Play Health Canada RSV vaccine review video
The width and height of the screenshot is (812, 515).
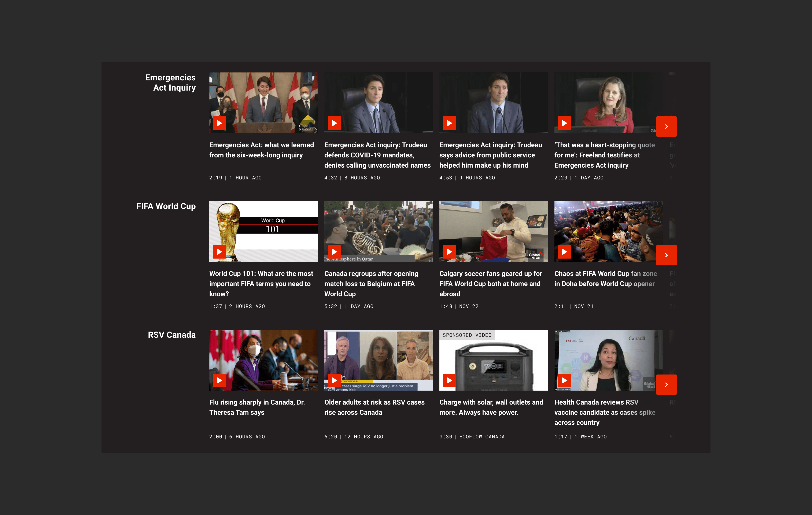click(x=564, y=380)
